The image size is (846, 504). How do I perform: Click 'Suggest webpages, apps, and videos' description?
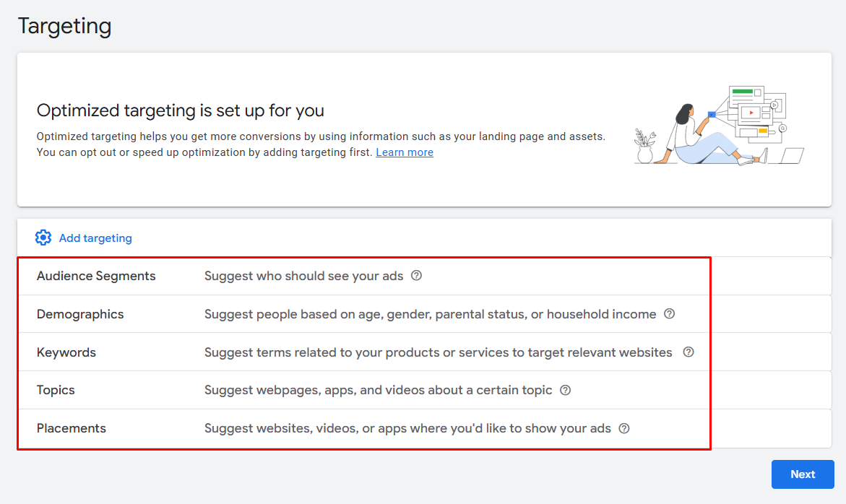click(x=379, y=390)
